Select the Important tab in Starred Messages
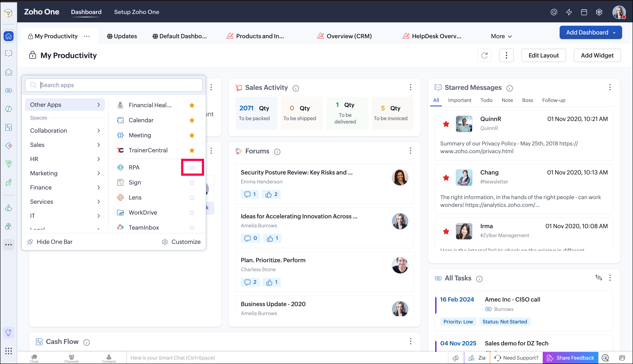The width and height of the screenshot is (633, 364). (460, 100)
